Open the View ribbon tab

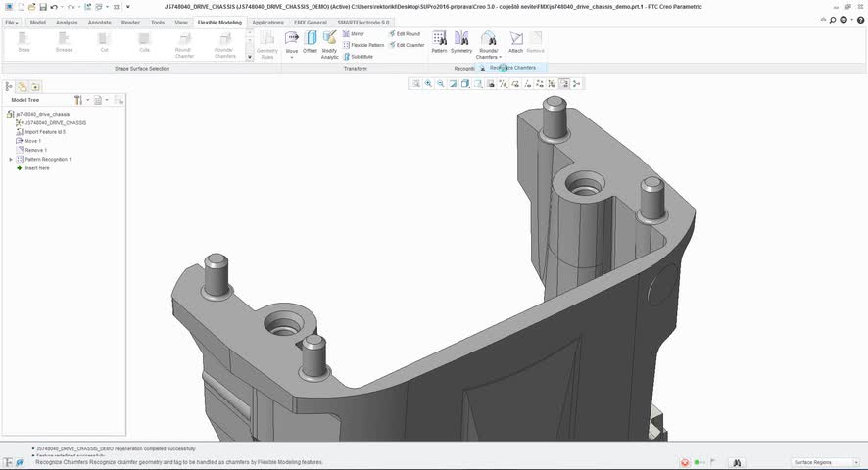click(181, 23)
